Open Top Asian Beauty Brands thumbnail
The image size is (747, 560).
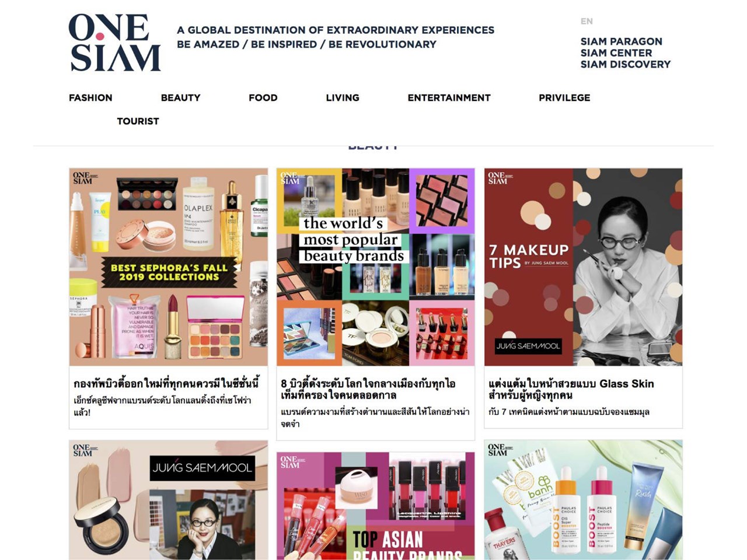[x=376, y=505]
